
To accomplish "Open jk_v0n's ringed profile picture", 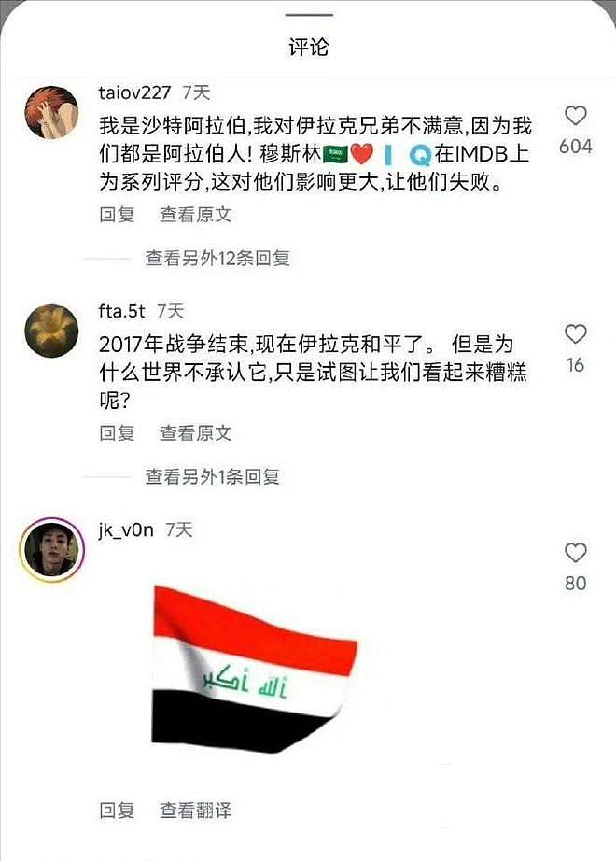I will [51, 550].
